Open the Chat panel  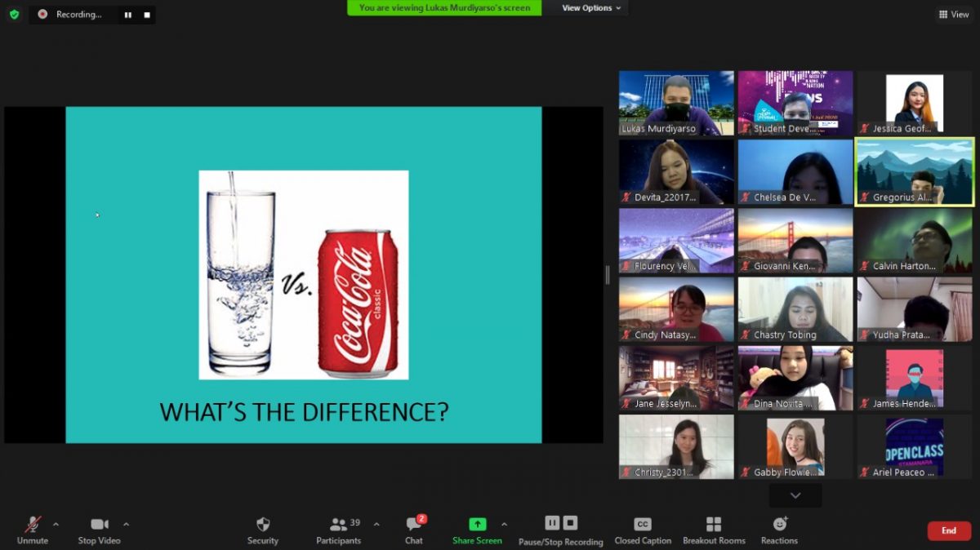(414, 530)
